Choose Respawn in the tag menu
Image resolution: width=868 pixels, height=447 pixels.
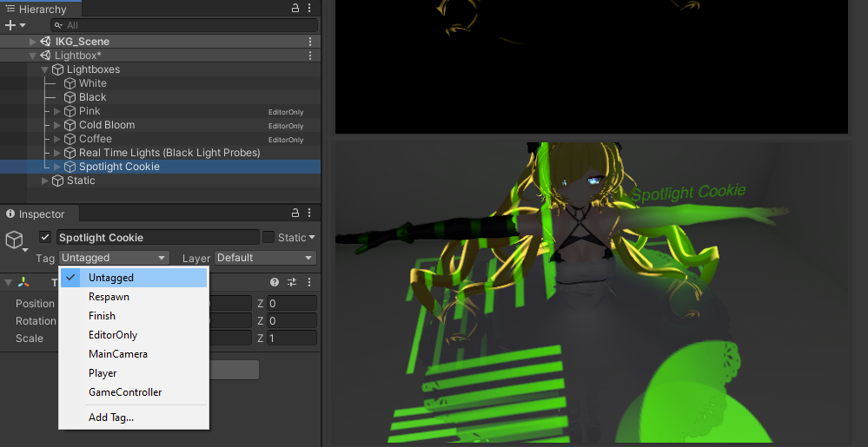tap(134, 297)
